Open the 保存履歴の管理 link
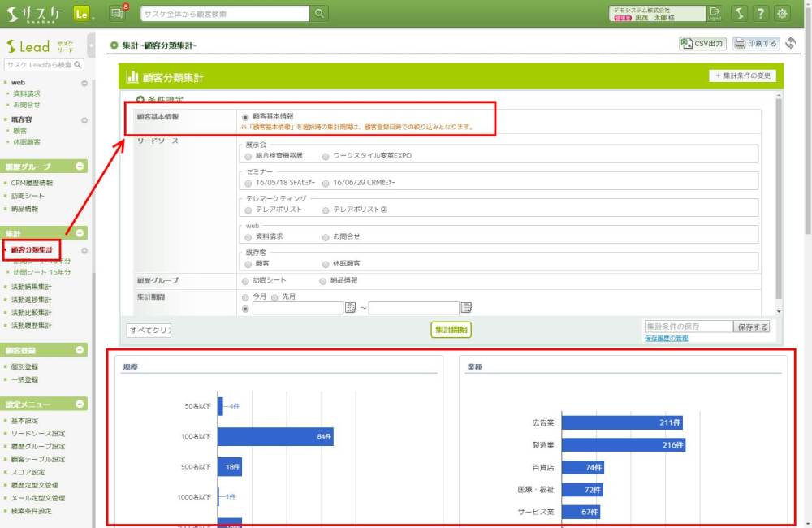The height and width of the screenshot is (528, 812). click(x=666, y=338)
